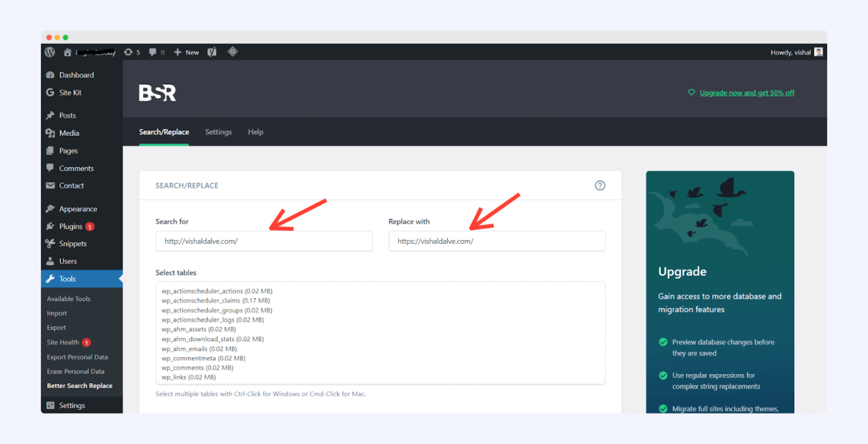Viewport: 868px width, 444px height.
Task: Open the site home icon in admin bar
Action: 67,52
